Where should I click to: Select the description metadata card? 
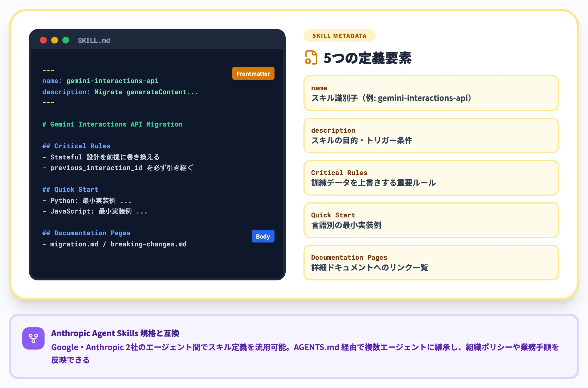(x=431, y=135)
